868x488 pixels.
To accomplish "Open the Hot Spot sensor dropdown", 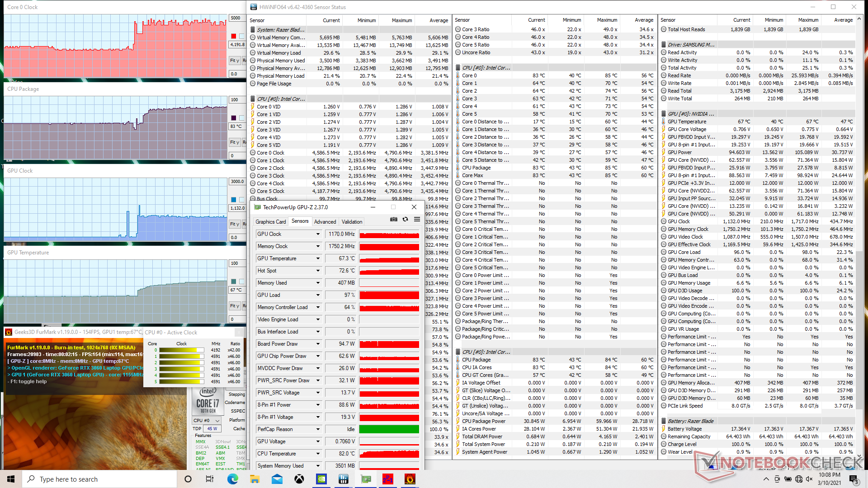I will click(x=318, y=271).
